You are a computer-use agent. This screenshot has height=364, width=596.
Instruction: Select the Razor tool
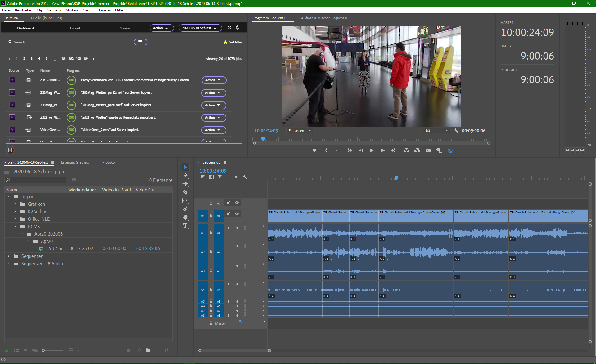[x=185, y=192]
